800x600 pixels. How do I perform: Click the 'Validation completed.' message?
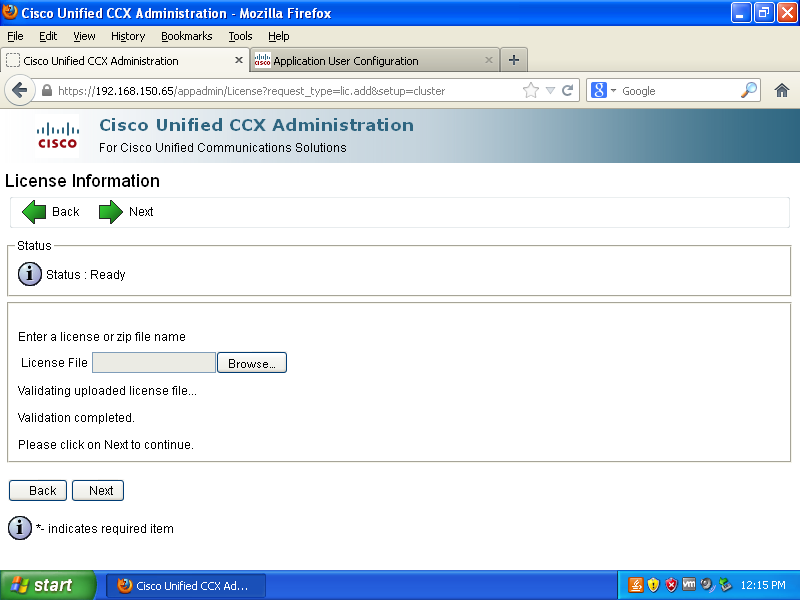click(76, 417)
